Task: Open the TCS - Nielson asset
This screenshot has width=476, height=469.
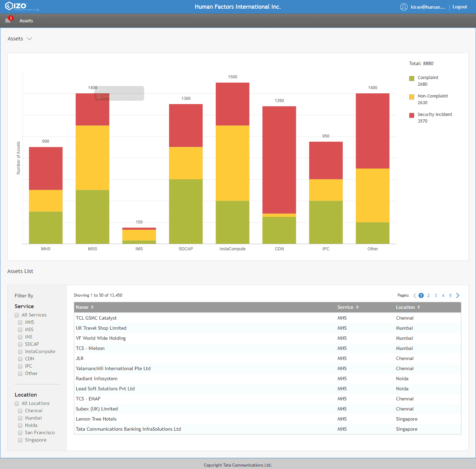Action: pos(267,348)
